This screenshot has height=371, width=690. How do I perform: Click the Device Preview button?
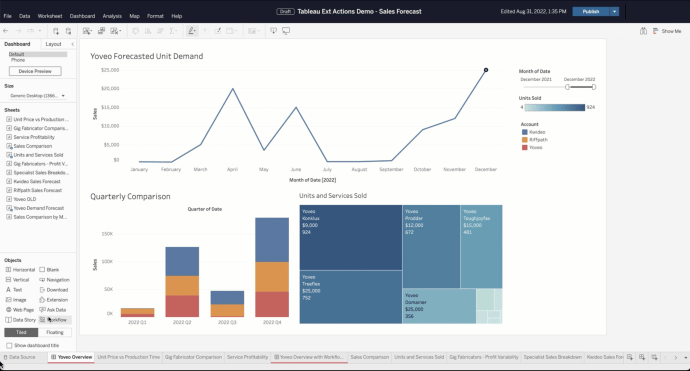tap(35, 71)
